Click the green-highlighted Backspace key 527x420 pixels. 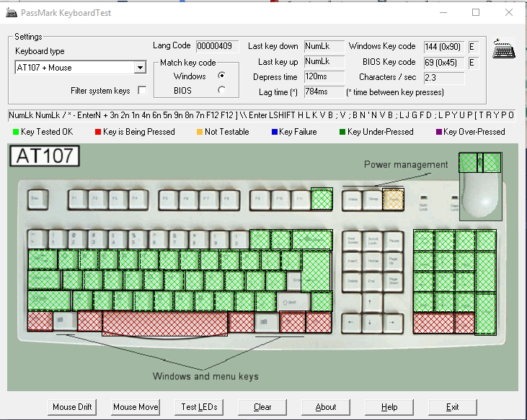pyautogui.click(x=312, y=240)
